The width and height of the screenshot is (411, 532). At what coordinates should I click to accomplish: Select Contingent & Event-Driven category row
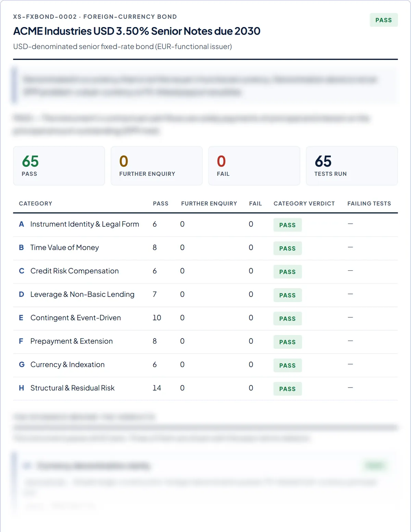[206, 318]
